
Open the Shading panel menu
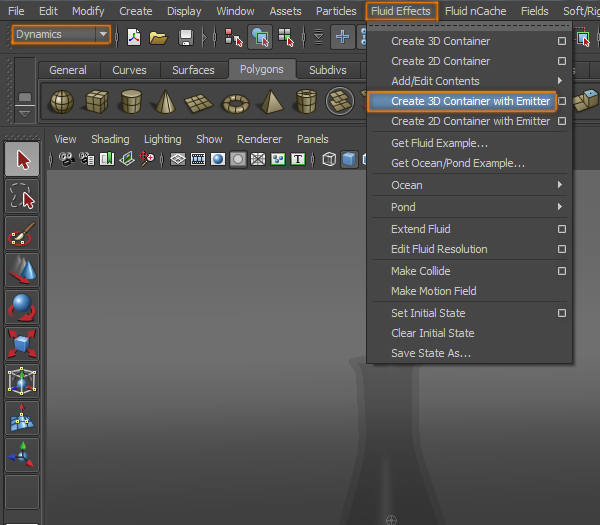pyautogui.click(x=110, y=139)
